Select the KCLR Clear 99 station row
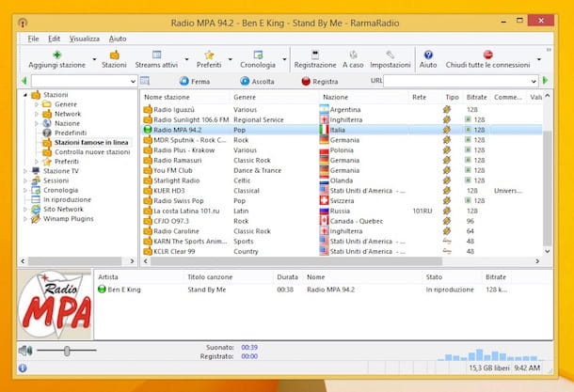Viewport: 574px width, 392px height. [342, 251]
